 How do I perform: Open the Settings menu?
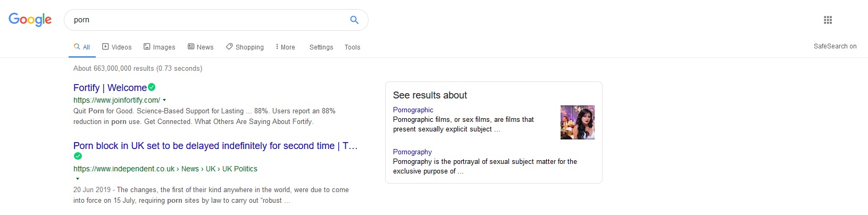pyautogui.click(x=321, y=47)
